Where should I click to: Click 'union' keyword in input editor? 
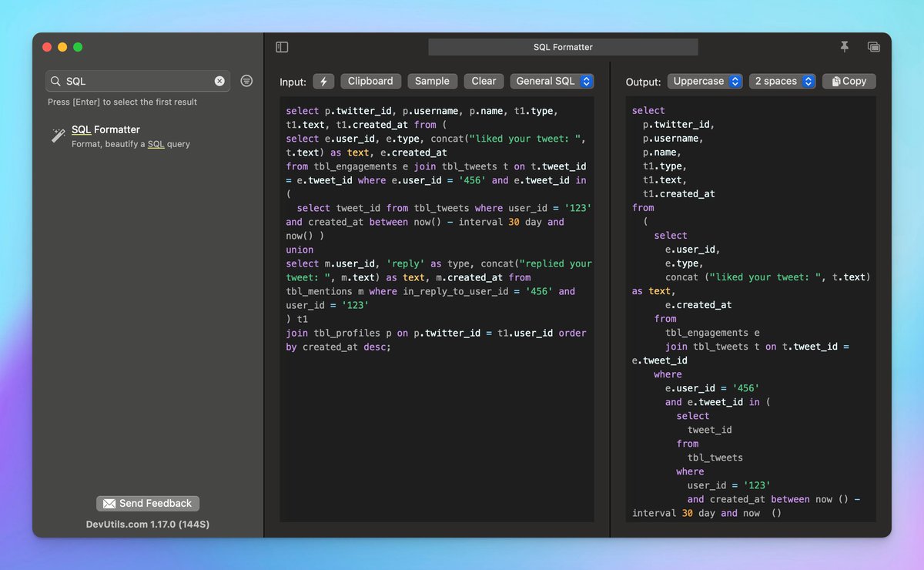pyautogui.click(x=300, y=250)
